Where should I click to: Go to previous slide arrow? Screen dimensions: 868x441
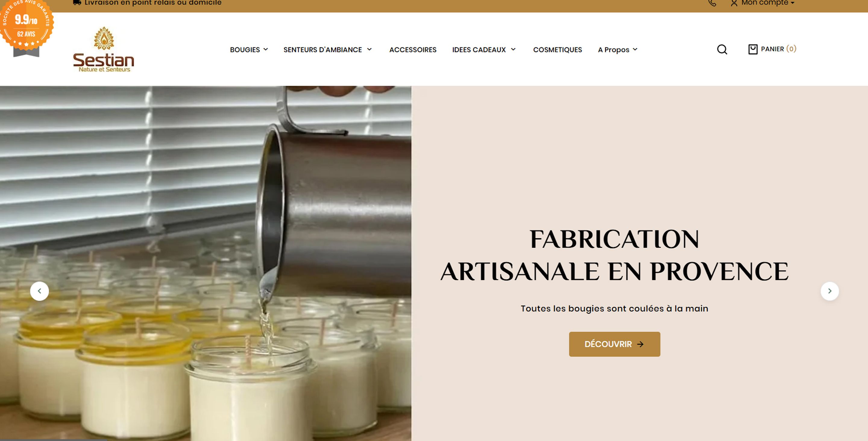[39, 291]
